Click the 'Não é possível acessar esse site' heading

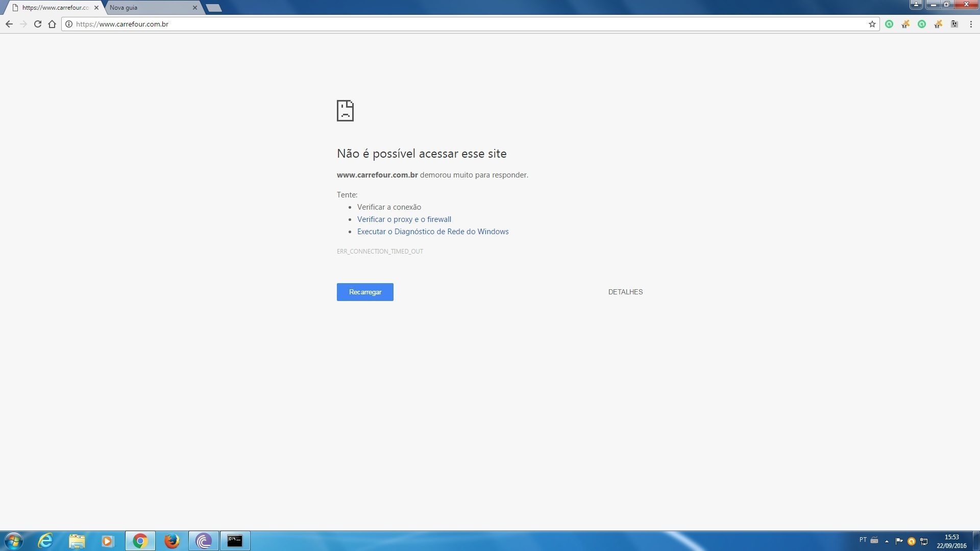click(422, 154)
